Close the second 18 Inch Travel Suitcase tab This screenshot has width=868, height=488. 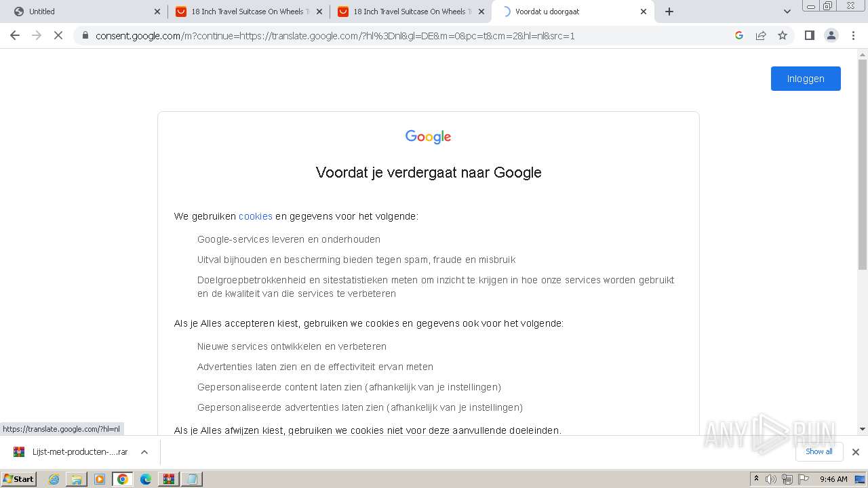[481, 12]
